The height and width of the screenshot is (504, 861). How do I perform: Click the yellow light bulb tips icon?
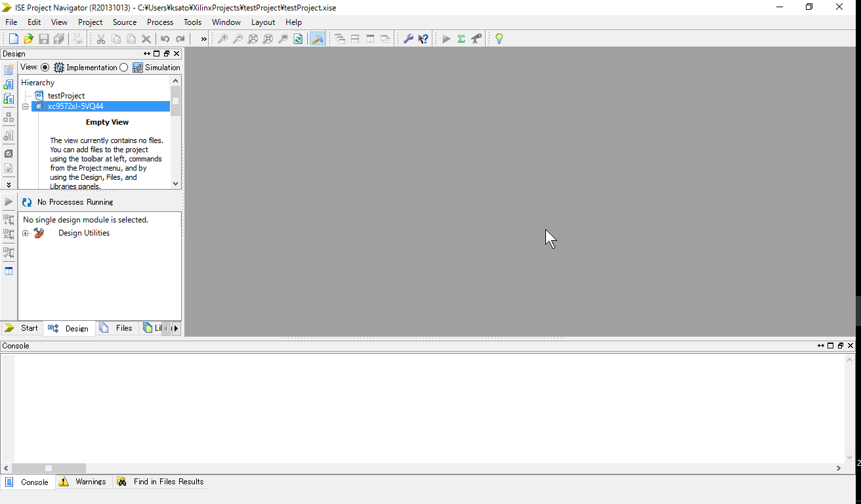pos(499,39)
